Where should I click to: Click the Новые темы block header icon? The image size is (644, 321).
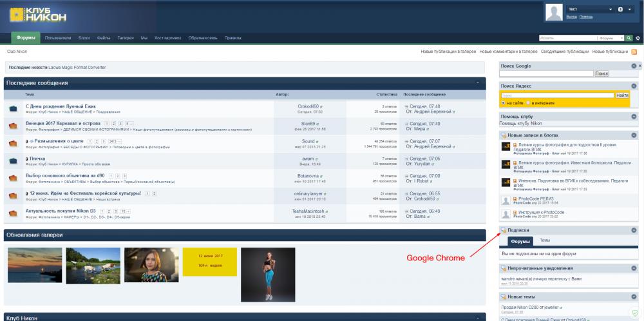coord(504,297)
